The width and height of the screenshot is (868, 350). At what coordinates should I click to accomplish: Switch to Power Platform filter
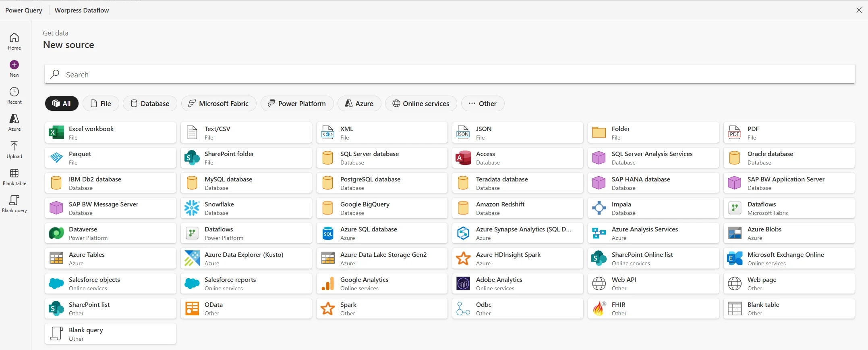pos(297,104)
